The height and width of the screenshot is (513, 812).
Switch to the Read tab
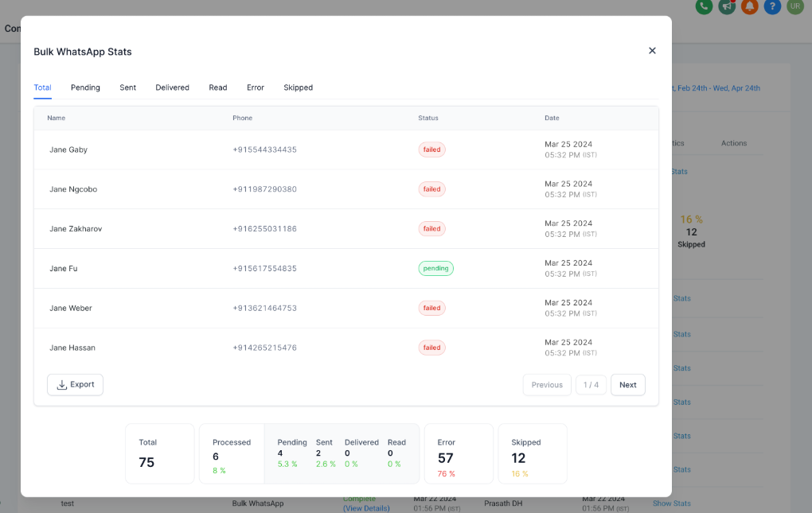click(x=218, y=87)
